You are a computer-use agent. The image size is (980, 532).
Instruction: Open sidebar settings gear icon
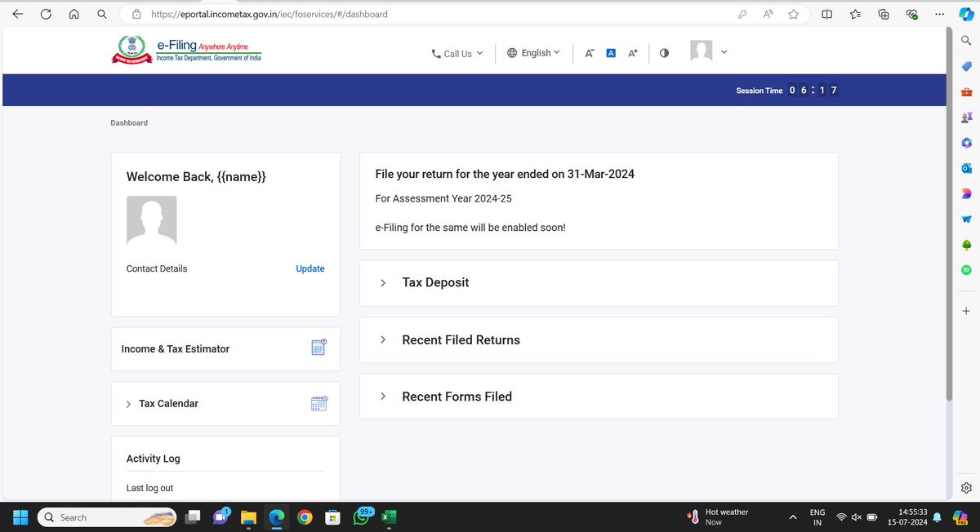(x=966, y=487)
